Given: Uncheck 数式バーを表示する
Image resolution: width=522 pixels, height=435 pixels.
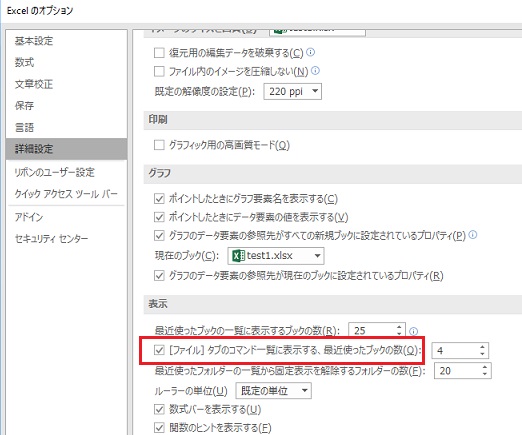Looking at the screenshot, I should 159,409.
